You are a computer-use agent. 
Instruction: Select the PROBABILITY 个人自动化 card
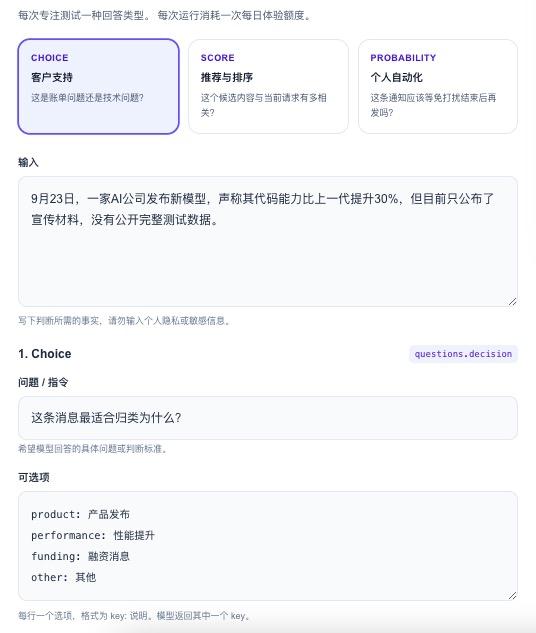click(x=438, y=86)
